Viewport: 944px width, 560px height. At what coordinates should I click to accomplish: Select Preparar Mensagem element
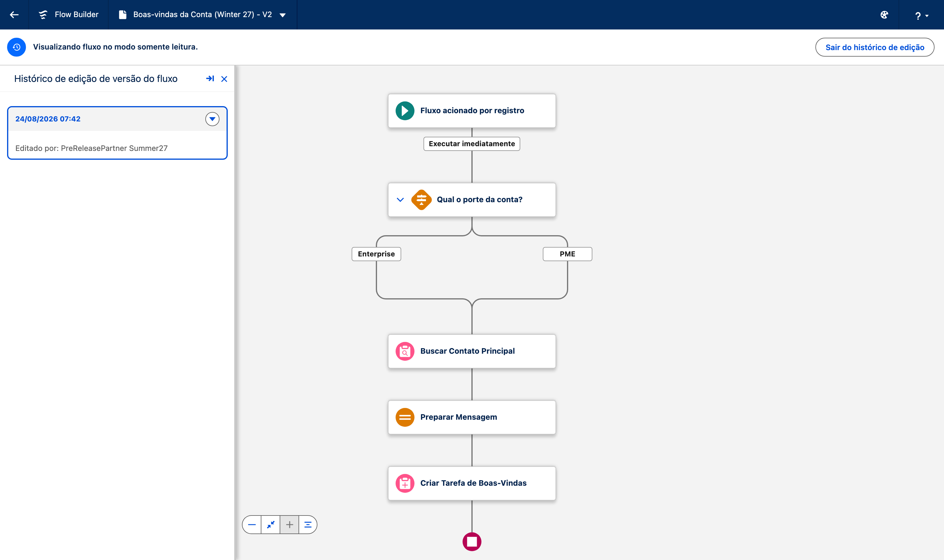click(472, 417)
